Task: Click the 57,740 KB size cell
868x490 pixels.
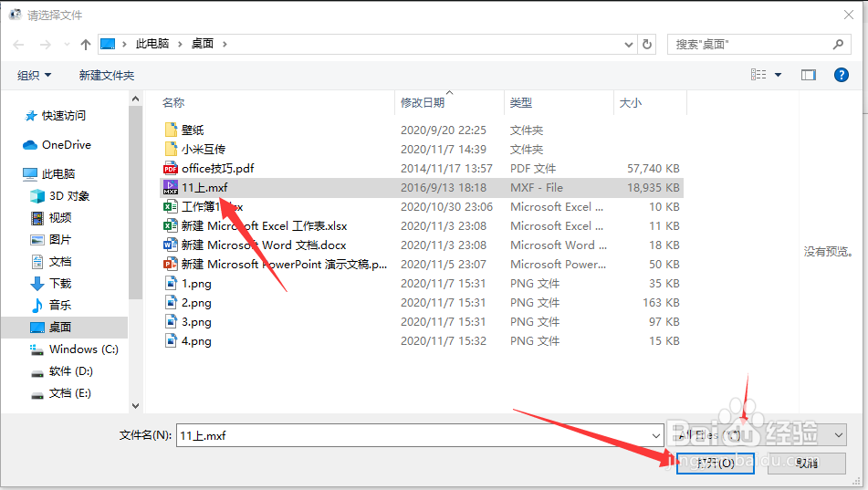Action: coord(654,168)
